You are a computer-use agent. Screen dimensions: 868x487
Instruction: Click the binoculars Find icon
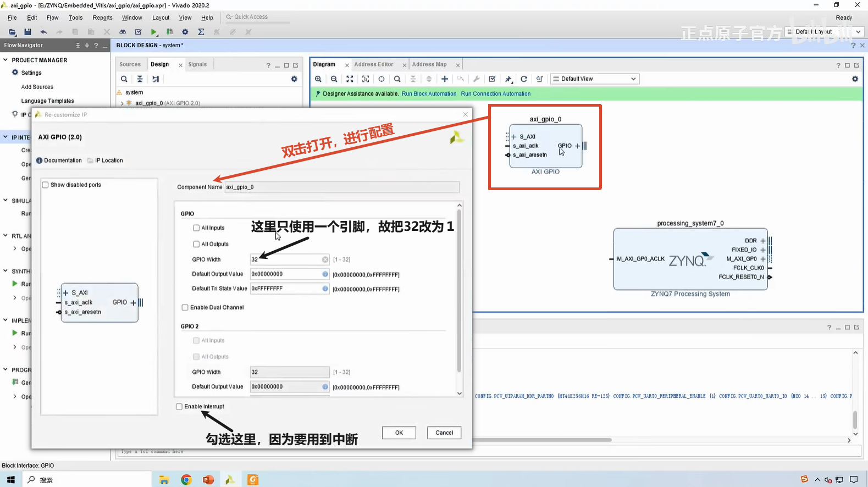[123, 32]
